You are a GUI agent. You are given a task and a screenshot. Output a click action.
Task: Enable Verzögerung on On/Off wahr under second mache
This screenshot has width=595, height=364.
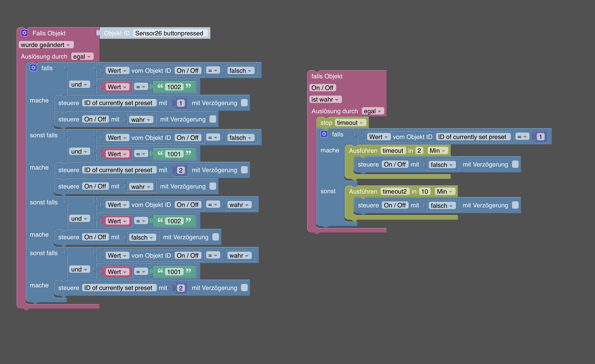pyautogui.click(x=212, y=186)
